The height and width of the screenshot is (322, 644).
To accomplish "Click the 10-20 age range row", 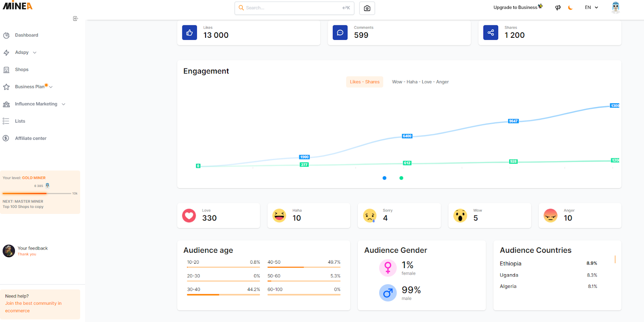I will point(223,263).
